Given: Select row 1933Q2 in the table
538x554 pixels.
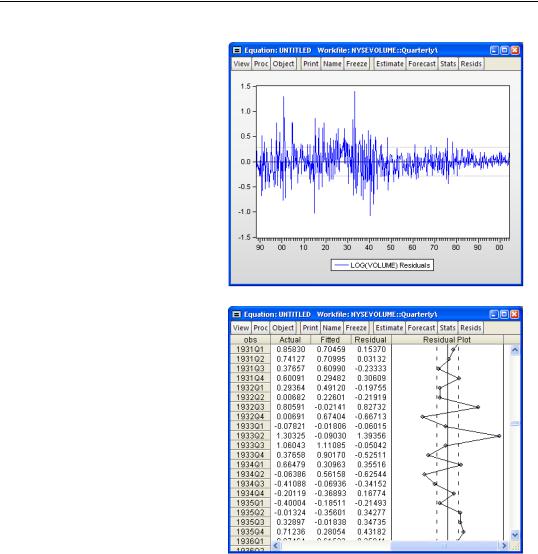Looking at the screenshot, I should pyautogui.click(x=250, y=436).
